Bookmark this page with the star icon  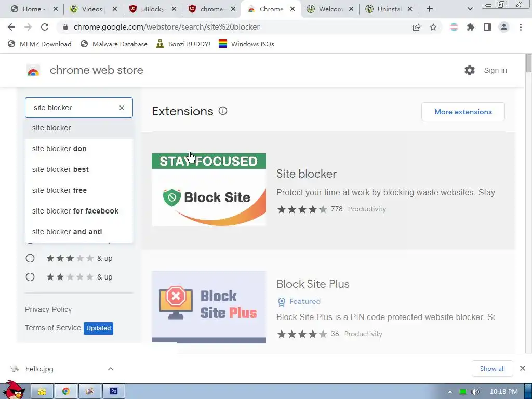tap(433, 27)
